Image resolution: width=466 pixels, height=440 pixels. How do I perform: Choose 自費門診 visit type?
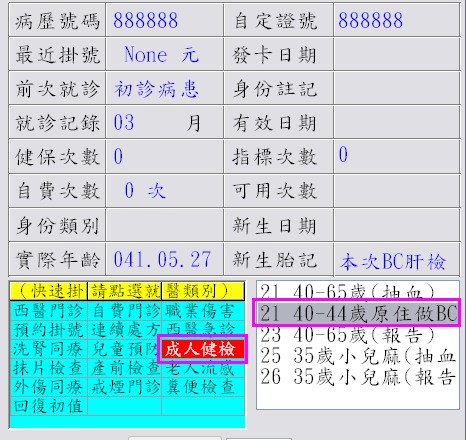tap(124, 311)
